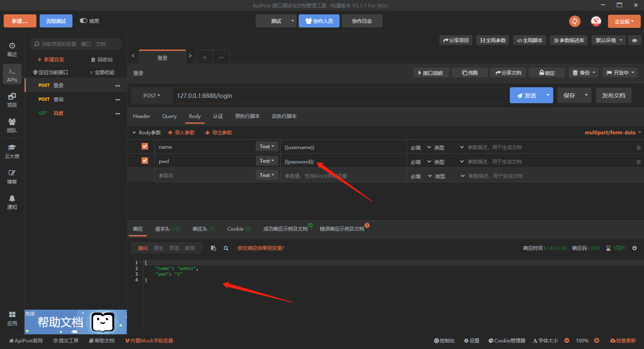
Task: Delete the pwd parameter row trash icon
Action: pos(638,162)
